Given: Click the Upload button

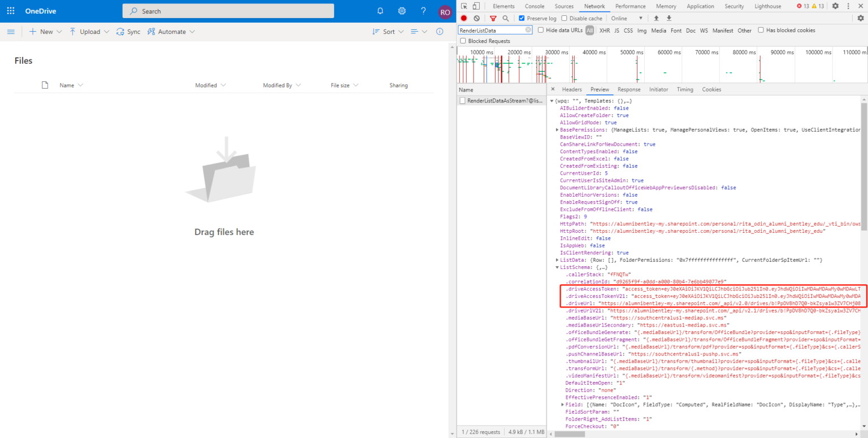Looking at the screenshot, I should coord(88,32).
